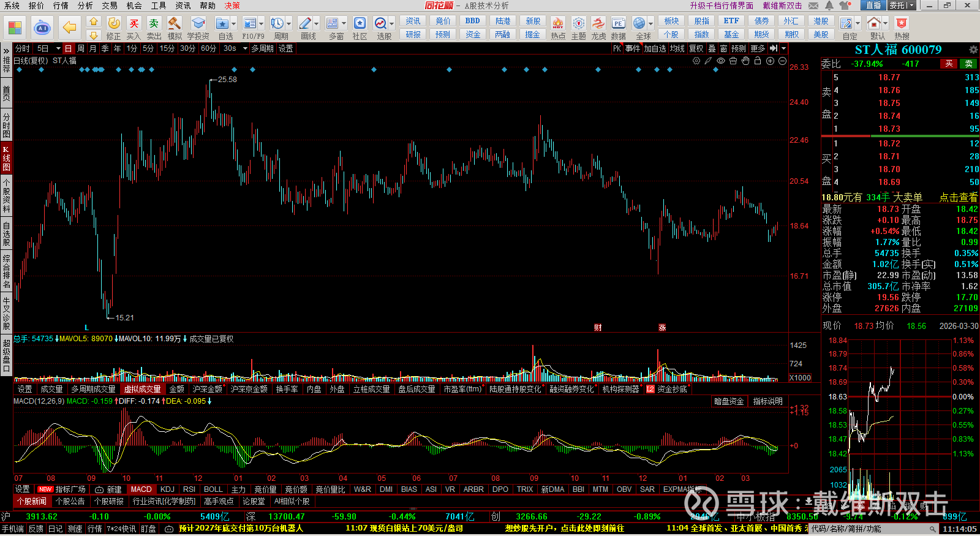Image resolution: width=980 pixels, height=536 pixels.
Task: Click the 代码/名称/简拼/功能 search field
Action: [873, 529]
